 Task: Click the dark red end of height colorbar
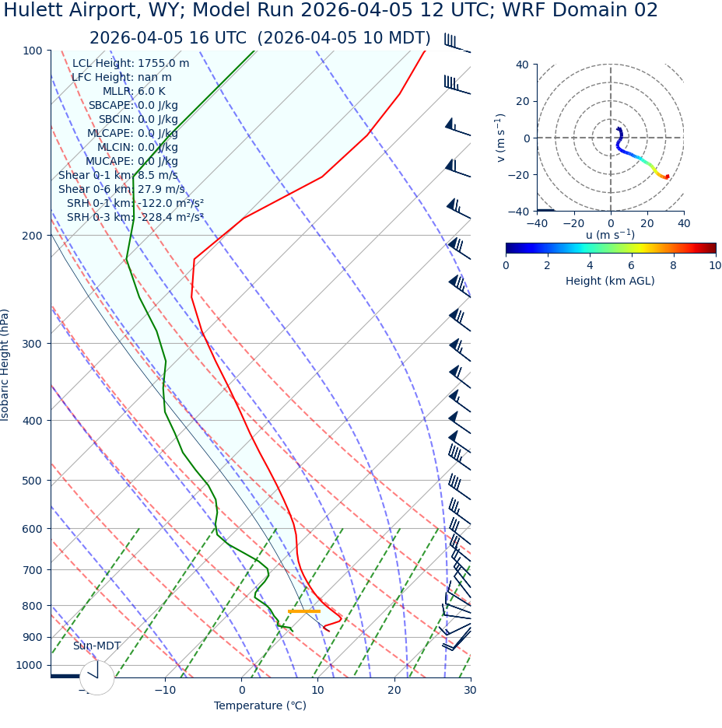[x=710, y=248]
